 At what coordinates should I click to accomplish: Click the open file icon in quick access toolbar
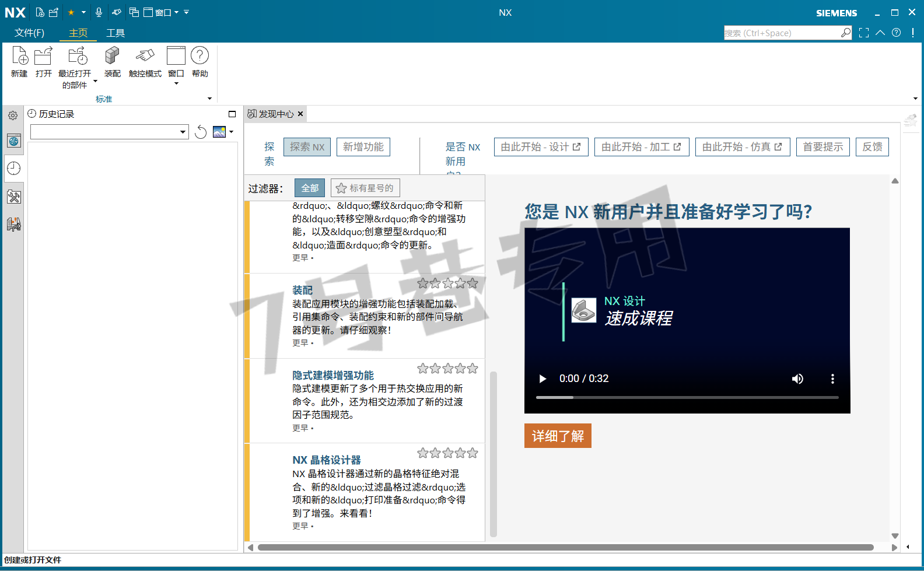54,12
